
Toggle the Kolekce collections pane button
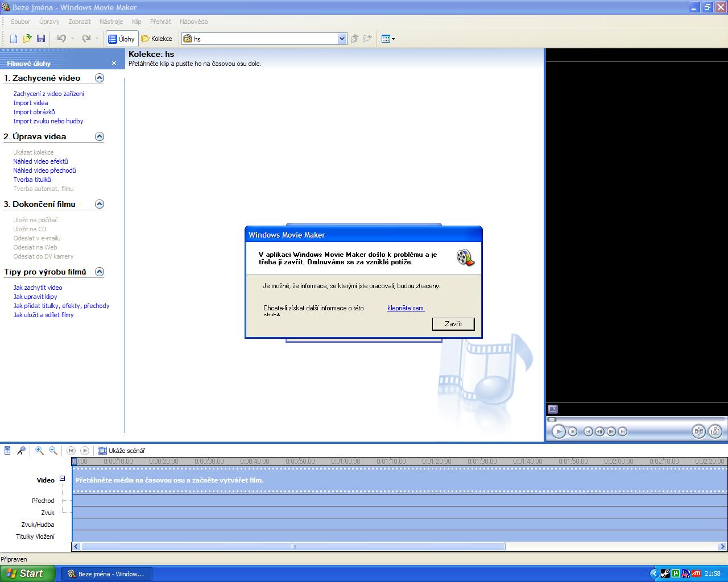(156, 39)
